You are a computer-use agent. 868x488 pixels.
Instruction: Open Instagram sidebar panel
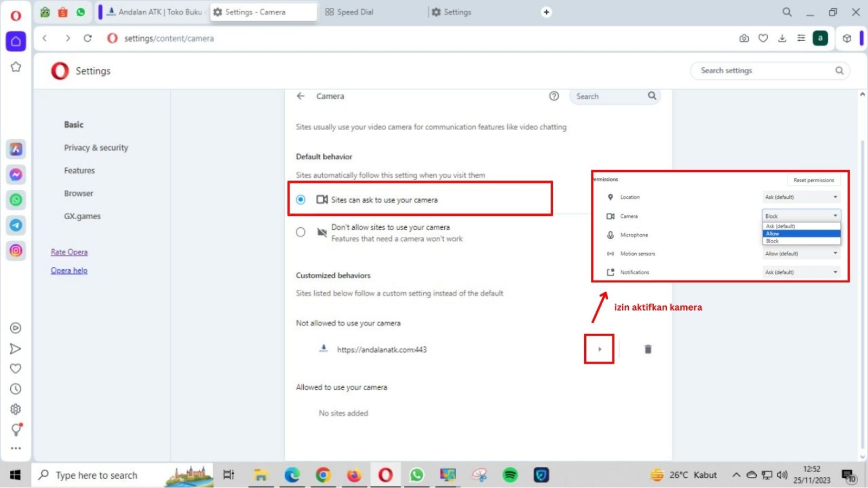16,251
